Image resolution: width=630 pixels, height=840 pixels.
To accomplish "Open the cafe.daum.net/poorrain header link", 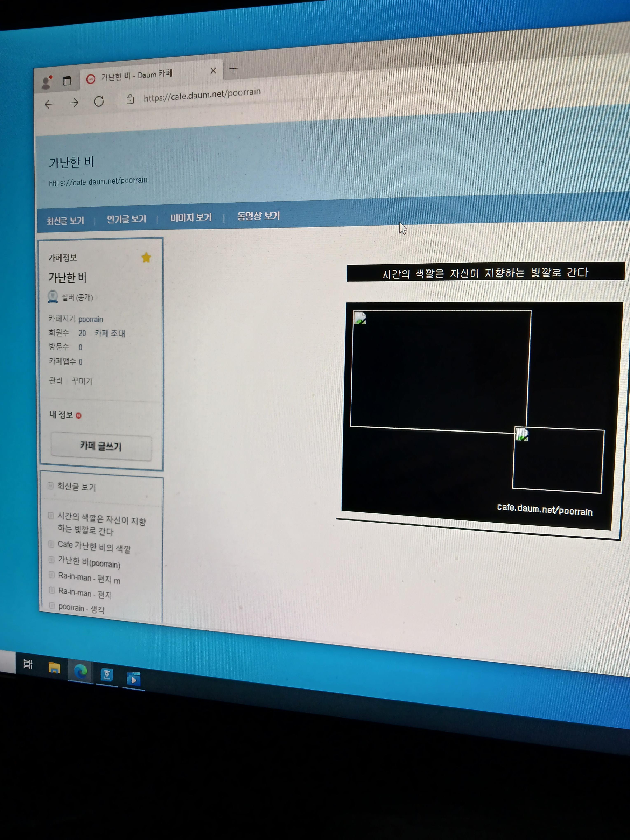I will [x=98, y=181].
